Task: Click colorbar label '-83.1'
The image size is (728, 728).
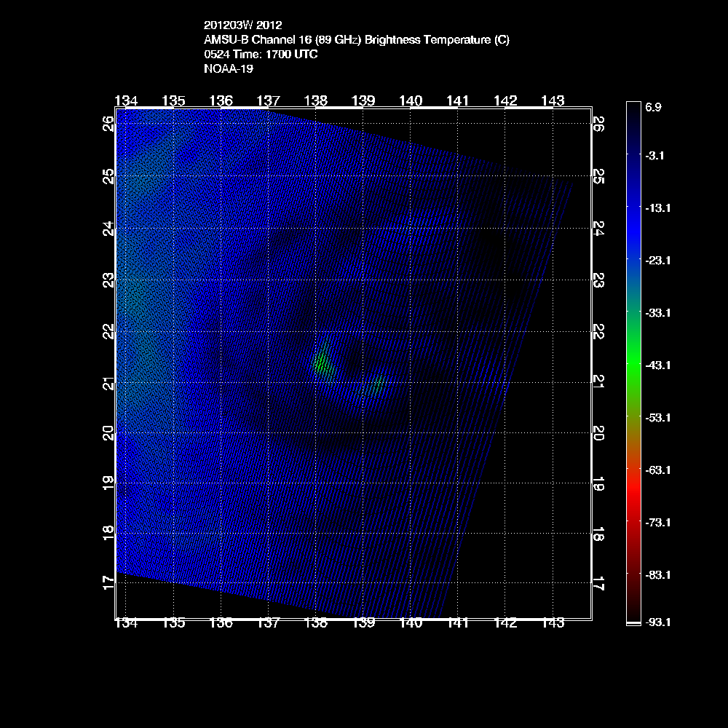Action: pos(658,575)
